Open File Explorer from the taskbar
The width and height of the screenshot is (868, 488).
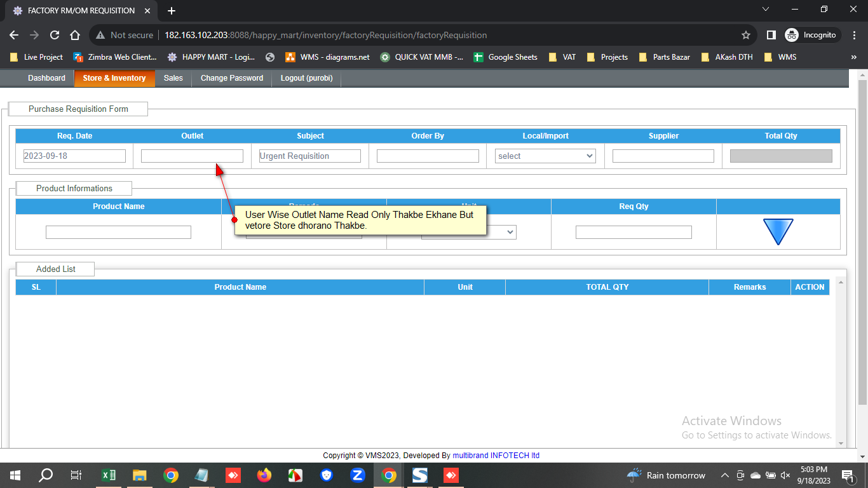pos(140,475)
